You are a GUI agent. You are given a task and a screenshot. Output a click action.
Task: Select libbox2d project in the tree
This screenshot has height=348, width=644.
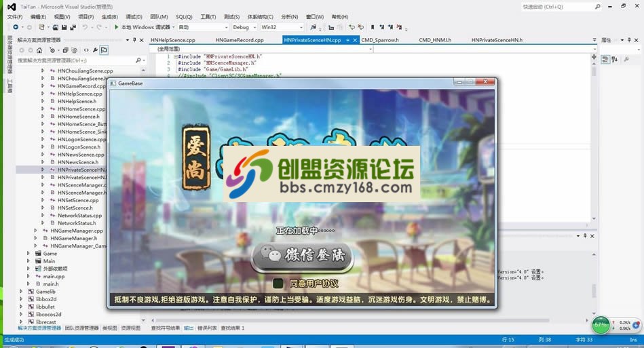pos(46,298)
